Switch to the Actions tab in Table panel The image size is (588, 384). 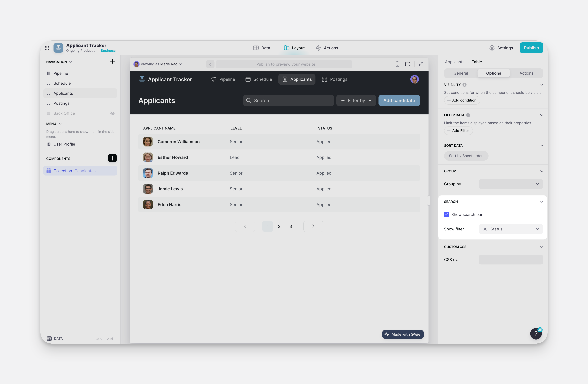526,73
